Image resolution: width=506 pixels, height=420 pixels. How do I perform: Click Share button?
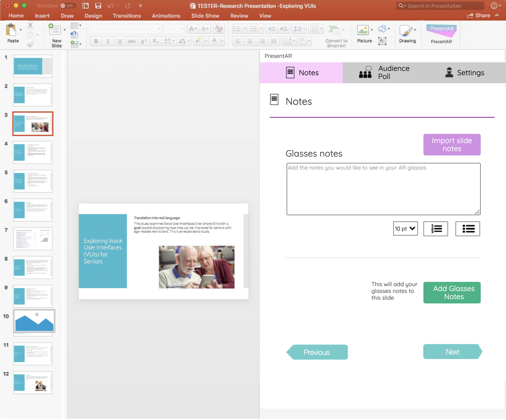tap(479, 15)
